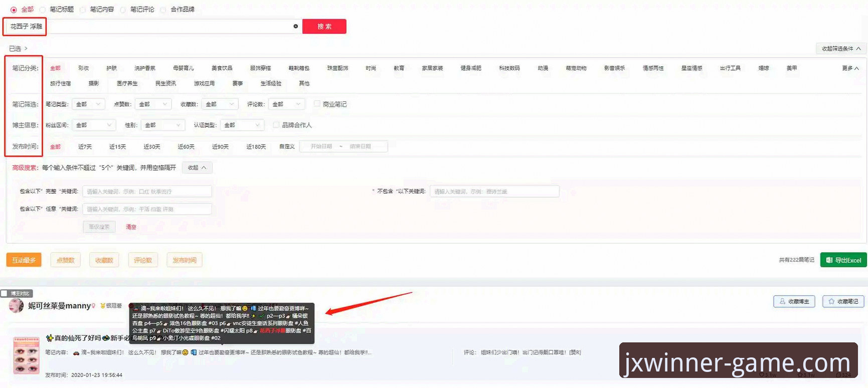The width and height of the screenshot is (868, 388).
Task: Collapse advanced search with 收起 button
Action: click(197, 167)
